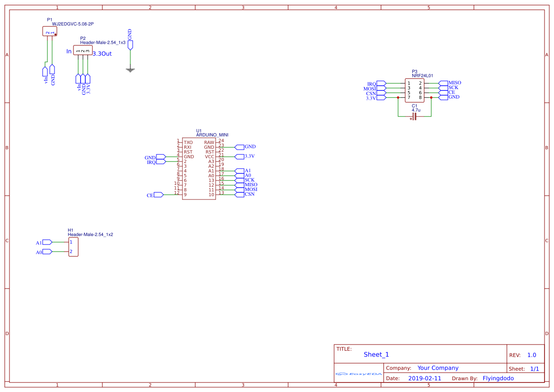
Task: Select the NRF24L01 module symbol P3
Action: click(x=415, y=90)
